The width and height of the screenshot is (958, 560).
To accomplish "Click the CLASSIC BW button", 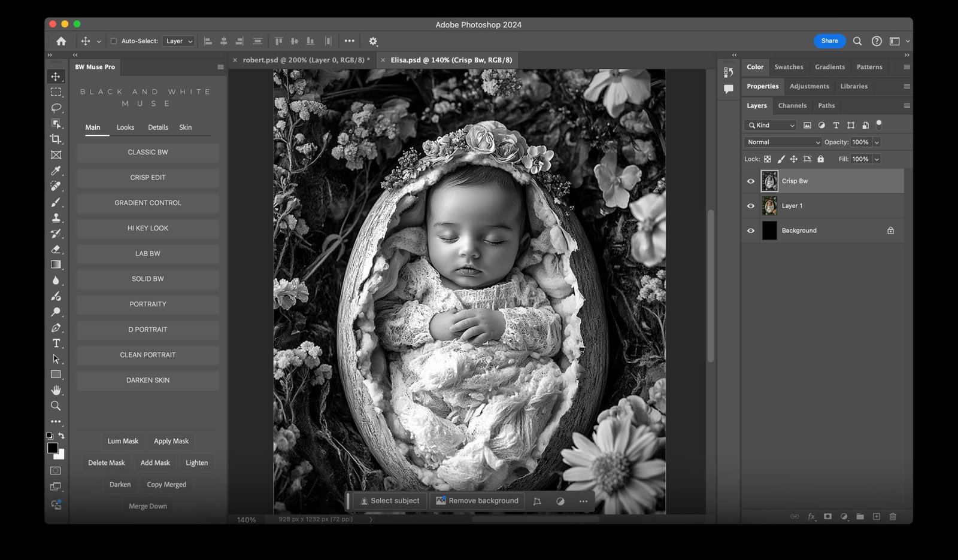I will point(148,153).
